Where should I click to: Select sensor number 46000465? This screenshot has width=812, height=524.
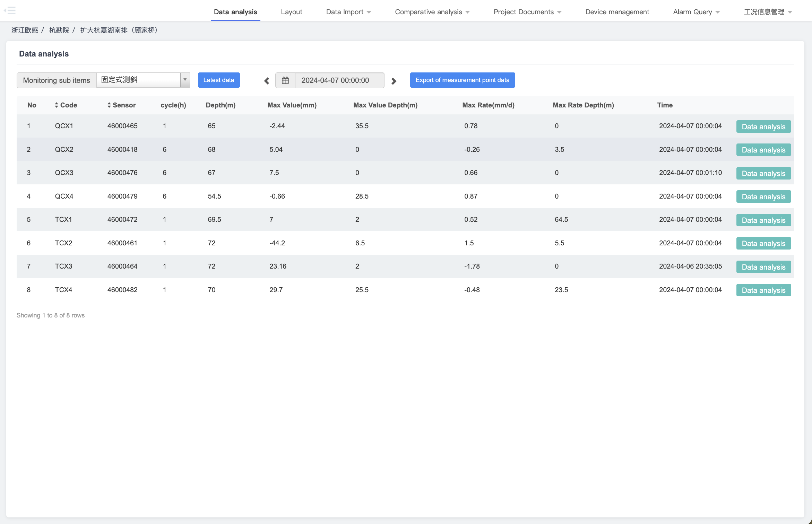(x=122, y=126)
